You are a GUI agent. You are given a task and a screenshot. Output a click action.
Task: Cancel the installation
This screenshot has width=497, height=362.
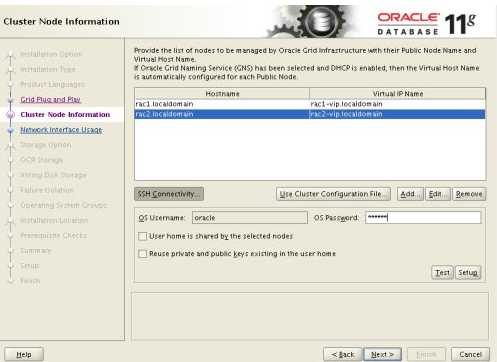470,354
